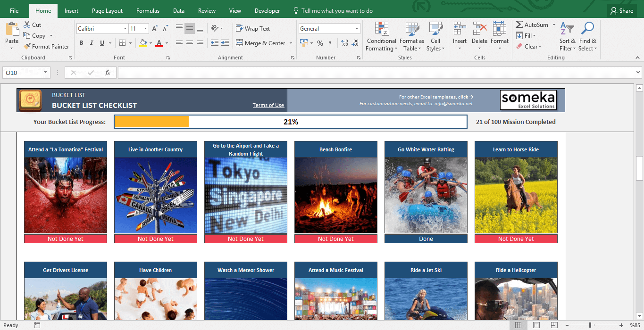Open the Calibri font name dropdown
The width and height of the screenshot is (644, 330).
point(125,29)
